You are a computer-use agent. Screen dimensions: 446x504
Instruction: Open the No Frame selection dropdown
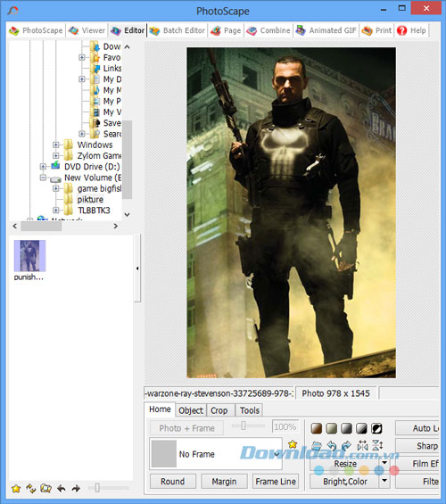[x=277, y=454]
